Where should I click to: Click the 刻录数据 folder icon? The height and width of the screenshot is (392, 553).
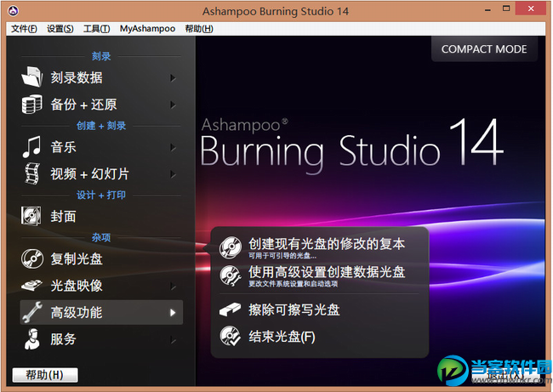[32, 77]
